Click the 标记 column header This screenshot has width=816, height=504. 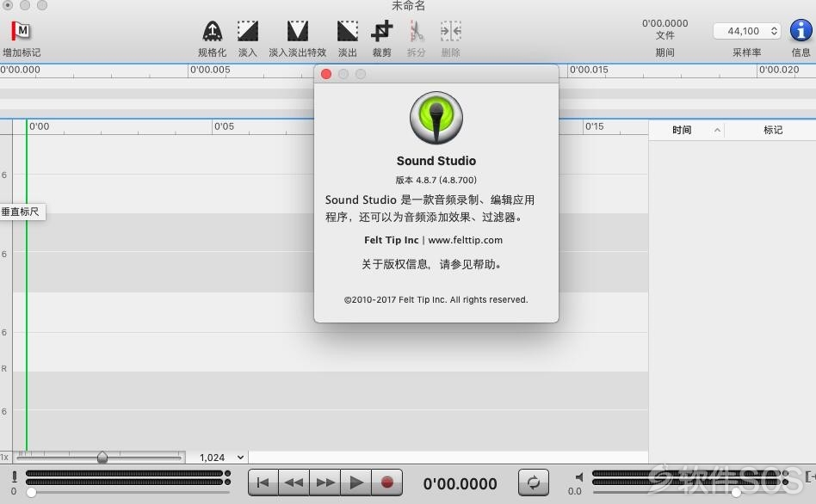[x=773, y=130]
